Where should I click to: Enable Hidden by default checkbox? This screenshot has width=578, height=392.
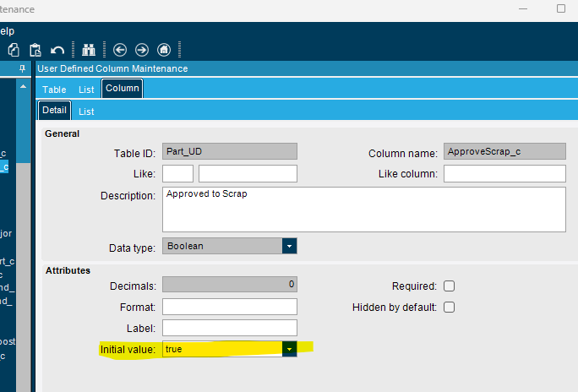449,308
